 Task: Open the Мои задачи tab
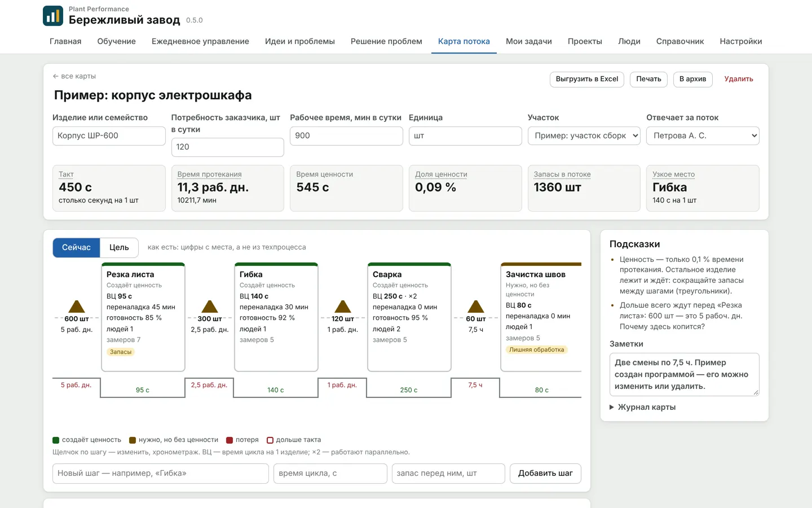coord(529,41)
